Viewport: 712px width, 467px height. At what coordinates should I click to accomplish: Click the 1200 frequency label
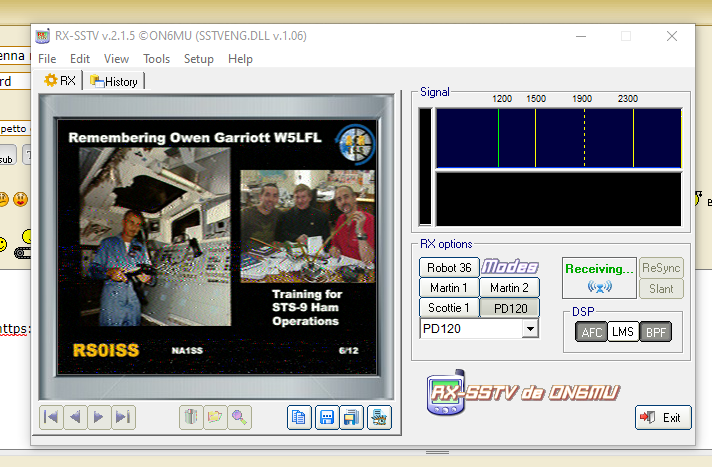[x=502, y=99]
